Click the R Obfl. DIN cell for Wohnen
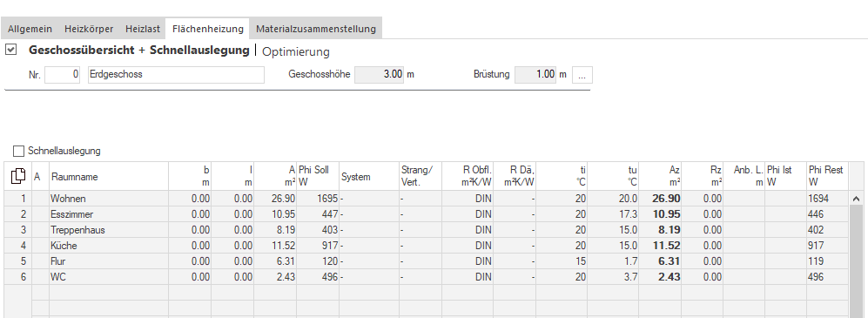The width and height of the screenshot is (868, 318). 468,199
